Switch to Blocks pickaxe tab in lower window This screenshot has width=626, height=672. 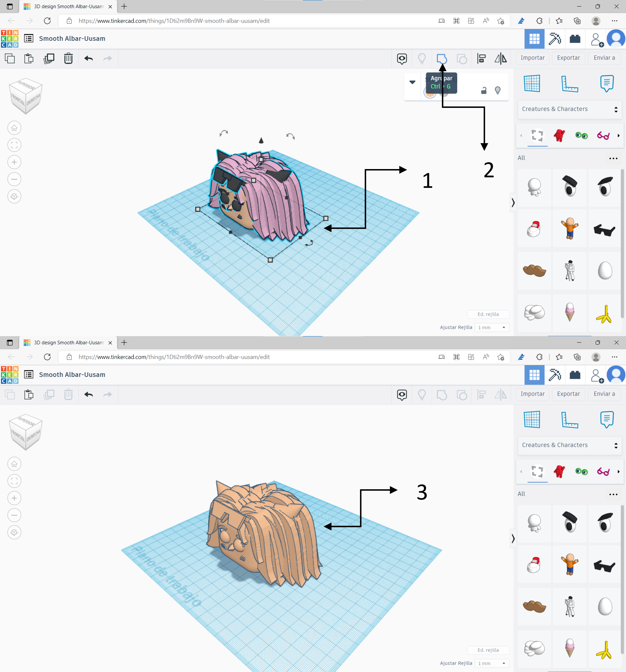point(555,375)
